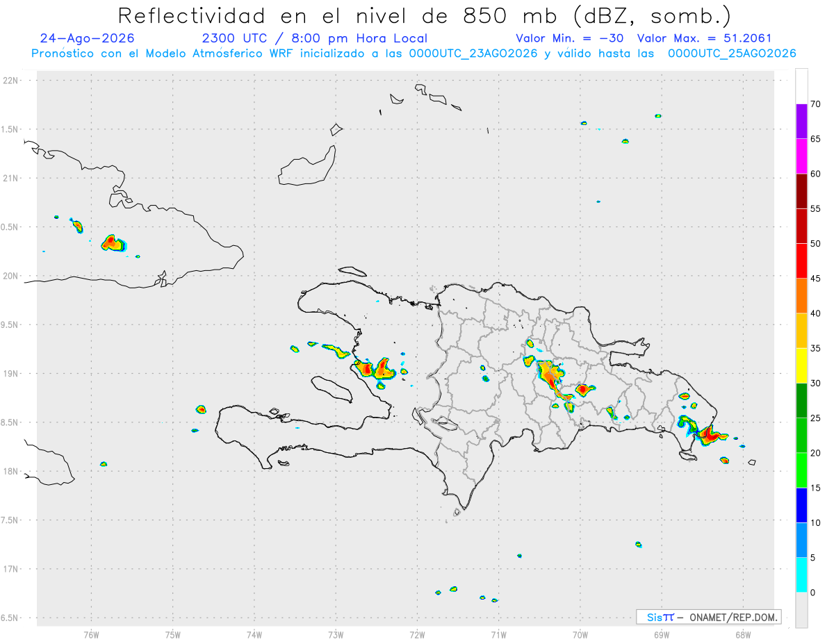Viewport: 834px width, 644px height.
Task: Pick the yellow 30–35 dBZ swatch
Action: pos(801,365)
